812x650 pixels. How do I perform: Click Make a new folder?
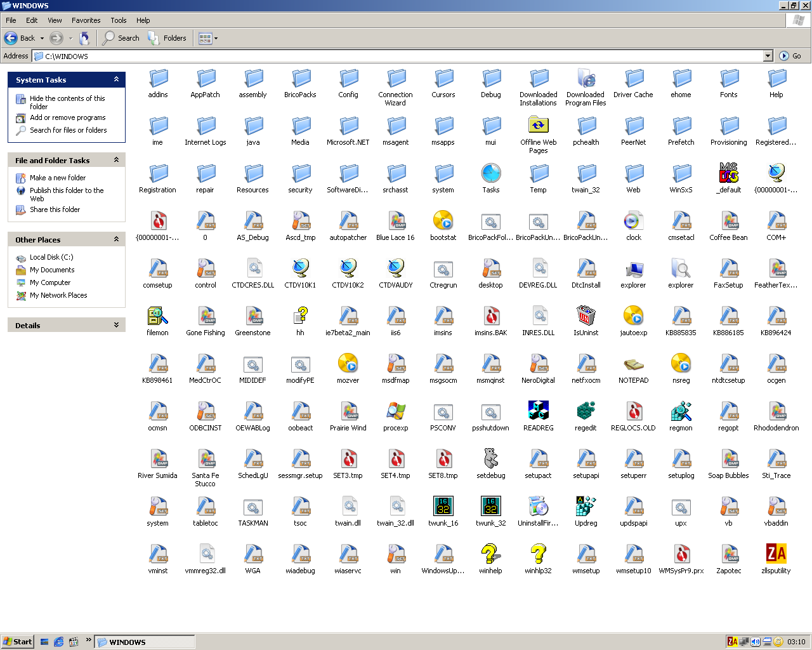(58, 178)
